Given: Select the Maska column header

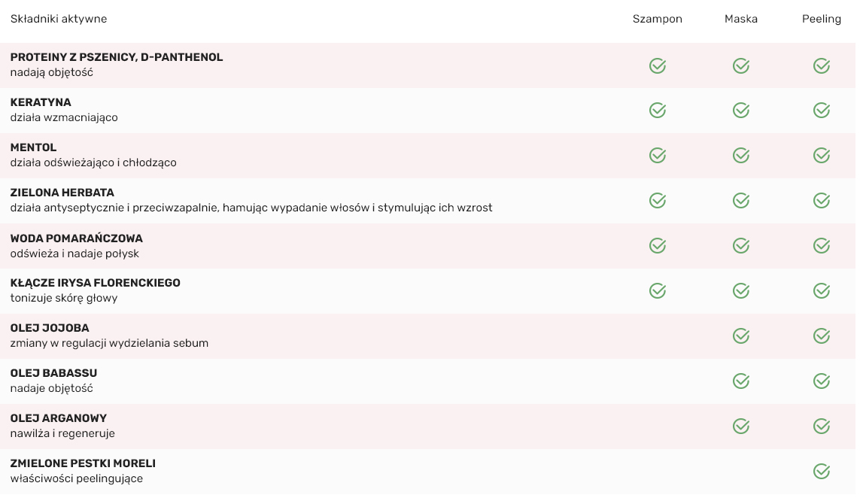Looking at the screenshot, I should click(741, 19).
